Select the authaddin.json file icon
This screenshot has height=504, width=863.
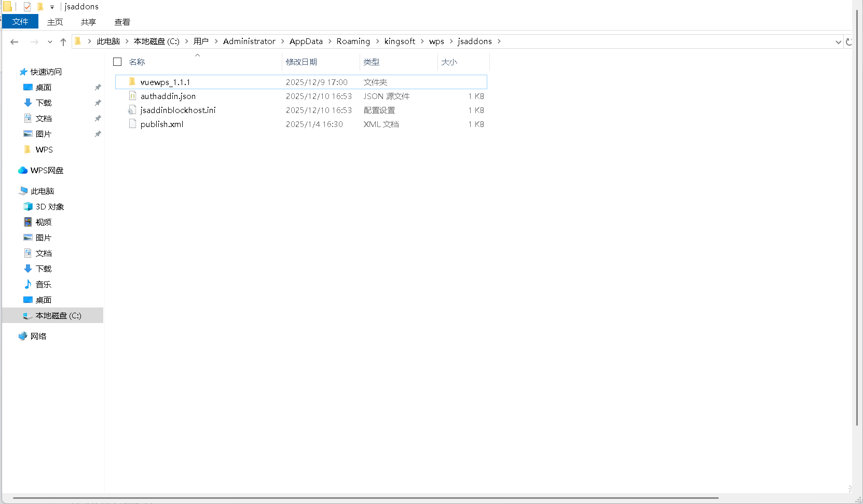132,96
